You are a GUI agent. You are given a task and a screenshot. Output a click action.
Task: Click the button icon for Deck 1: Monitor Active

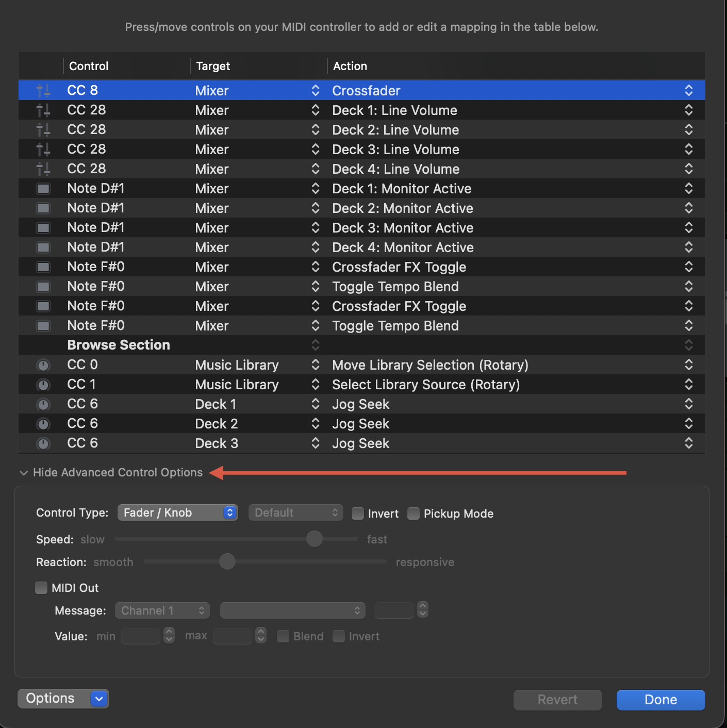(43, 189)
